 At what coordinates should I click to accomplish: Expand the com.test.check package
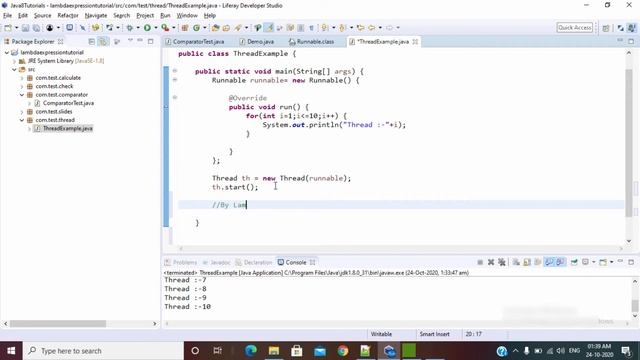coord(22,87)
